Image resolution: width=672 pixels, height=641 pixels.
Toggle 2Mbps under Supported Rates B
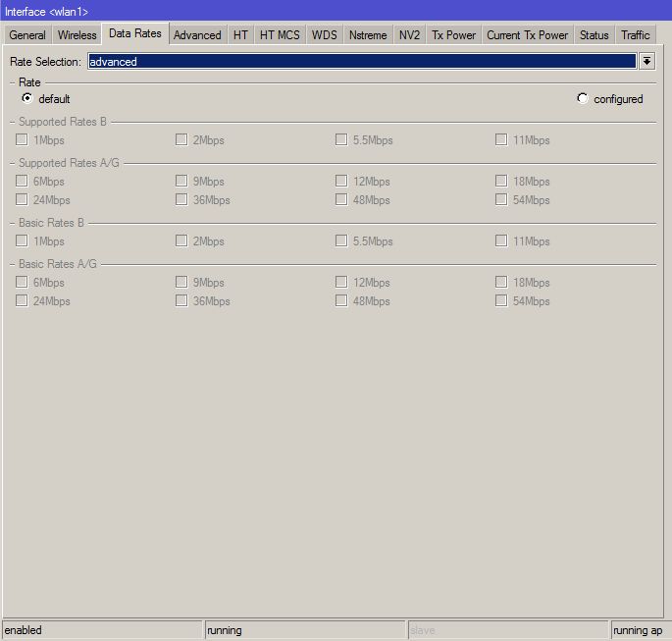pyautogui.click(x=181, y=139)
